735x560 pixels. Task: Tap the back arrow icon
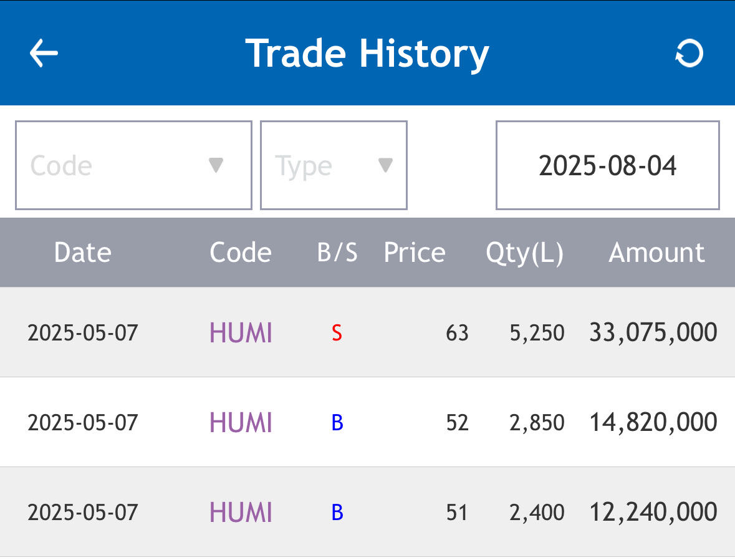click(x=44, y=53)
